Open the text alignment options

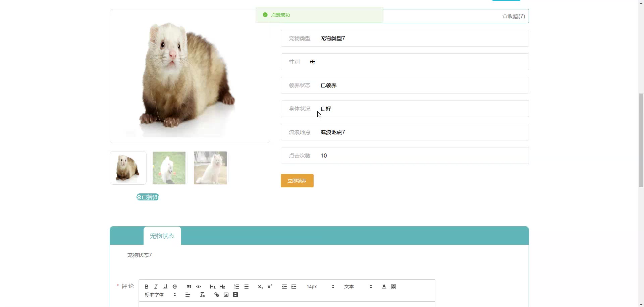tap(188, 295)
